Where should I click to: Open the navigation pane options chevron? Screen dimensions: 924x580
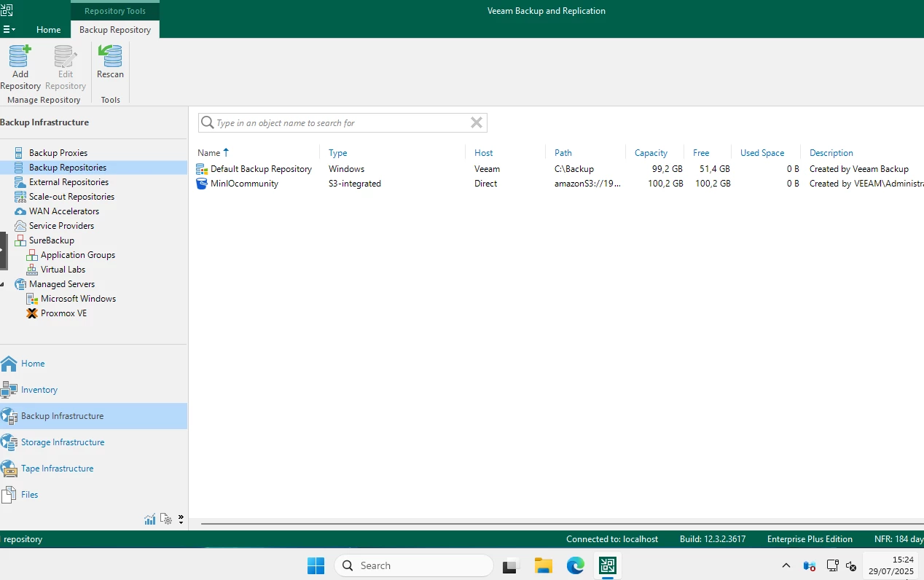click(181, 520)
